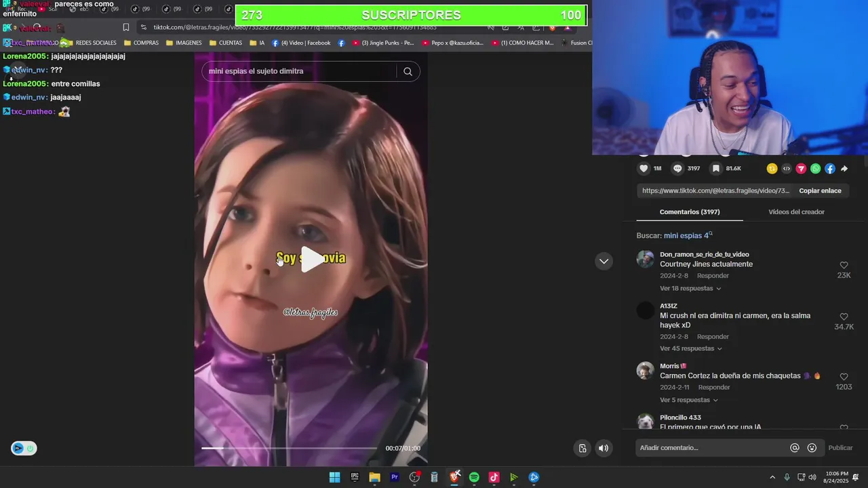868x488 pixels.
Task: Open Epic Games launcher from taskbar
Action: click(x=355, y=477)
